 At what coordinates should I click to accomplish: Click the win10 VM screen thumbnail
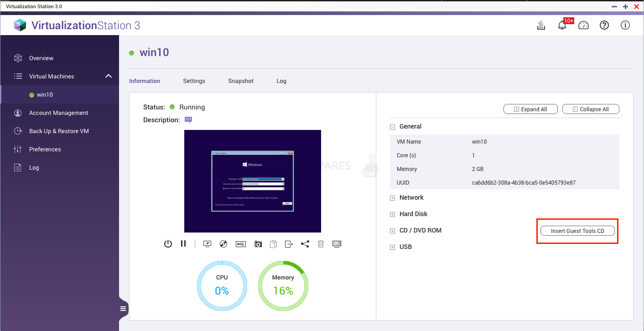[253, 181]
